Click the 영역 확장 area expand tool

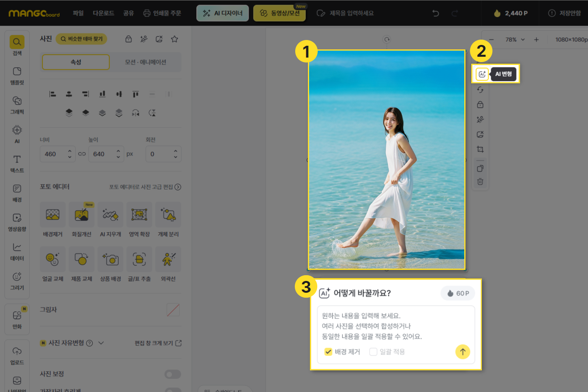click(139, 220)
